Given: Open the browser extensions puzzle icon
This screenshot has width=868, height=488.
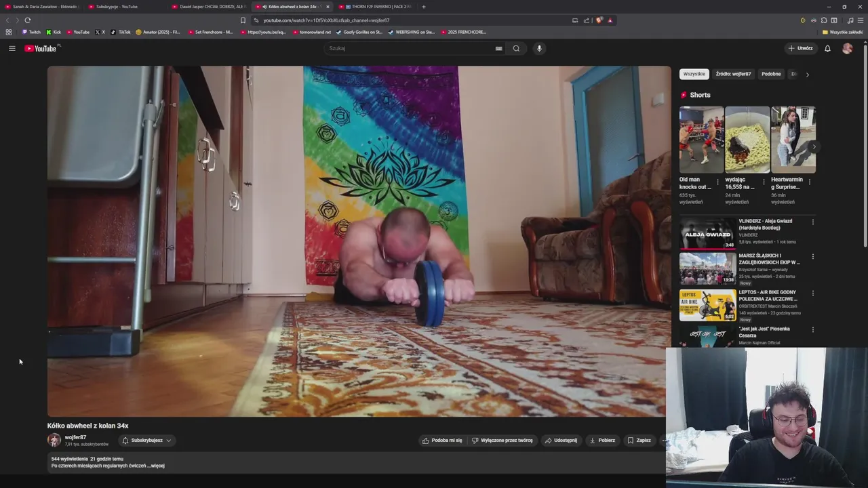Looking at the screenshot, I should point(824,20).
